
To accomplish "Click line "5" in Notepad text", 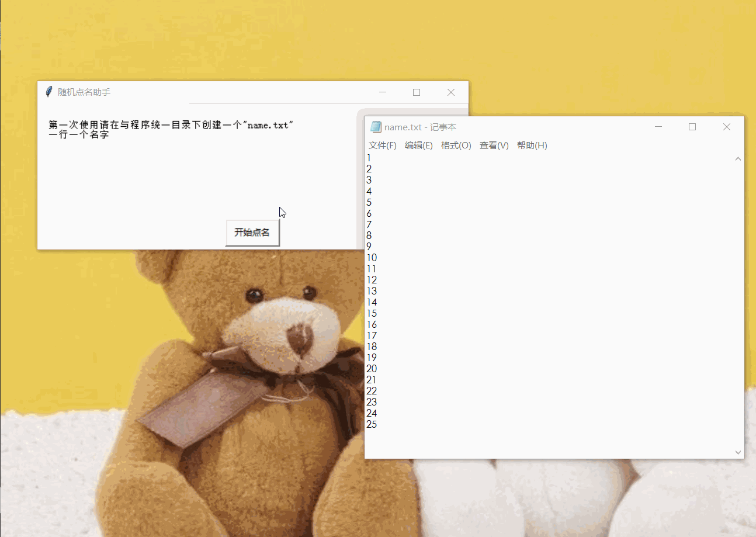I will (369, 202).
